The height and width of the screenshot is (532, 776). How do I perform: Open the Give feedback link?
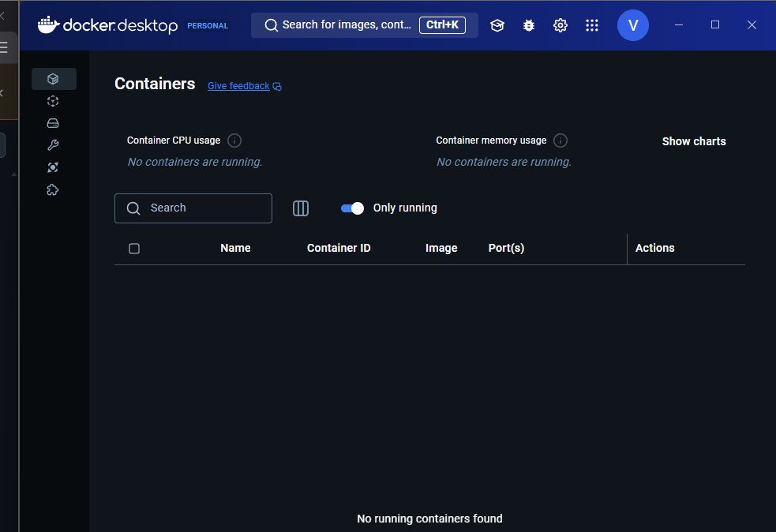[x=238, y=85]
